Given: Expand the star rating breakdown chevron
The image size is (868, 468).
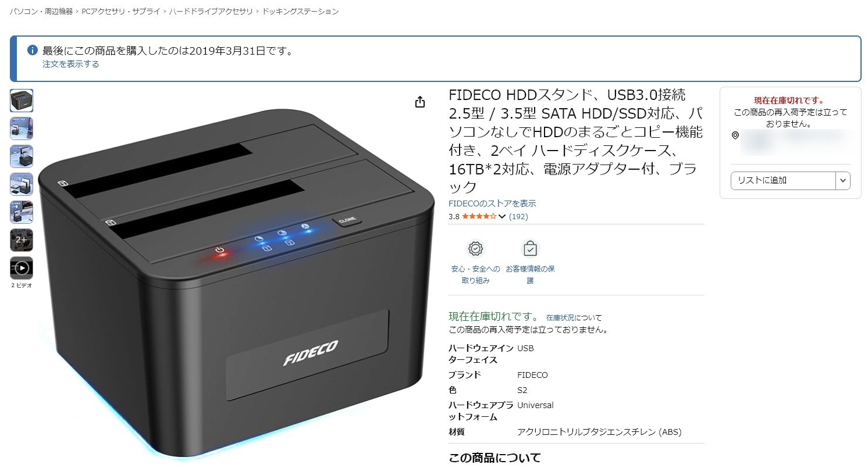Looking at the screenshot, I should 502,217.
